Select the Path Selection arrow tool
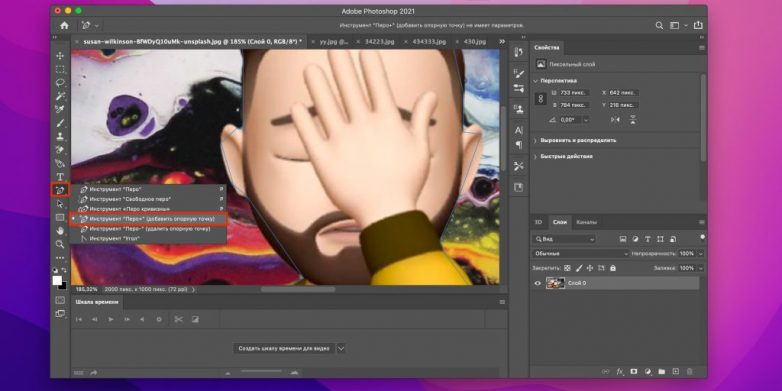782x391 pixels. click(60, 203)
